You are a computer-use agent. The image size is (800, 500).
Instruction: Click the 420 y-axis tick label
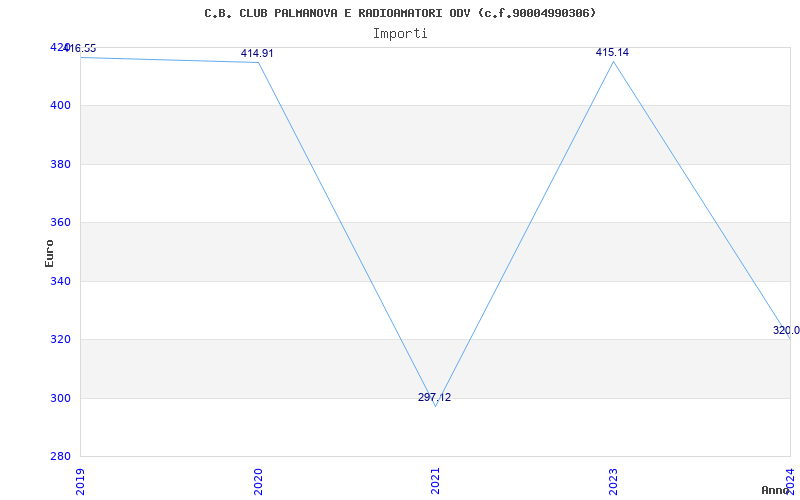point(58,47)
